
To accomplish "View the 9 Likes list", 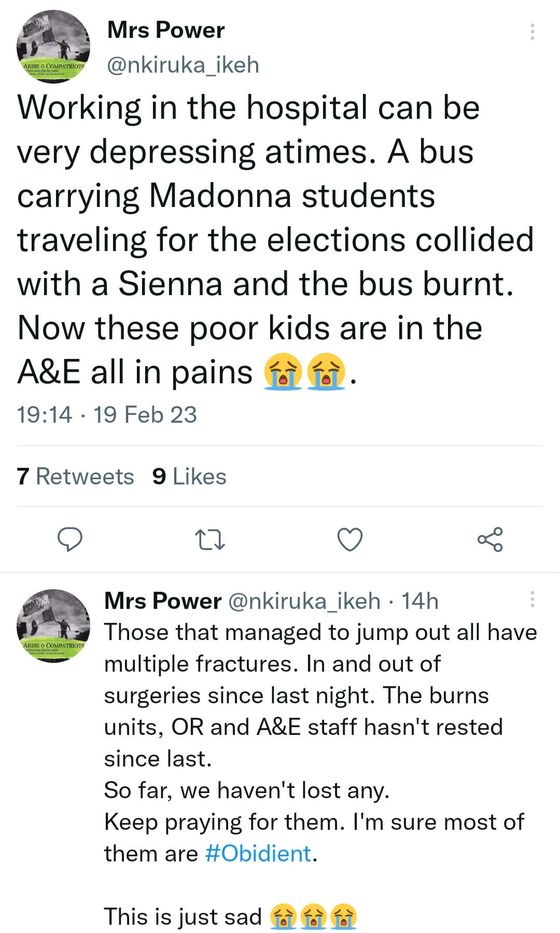I will (190, 477).
